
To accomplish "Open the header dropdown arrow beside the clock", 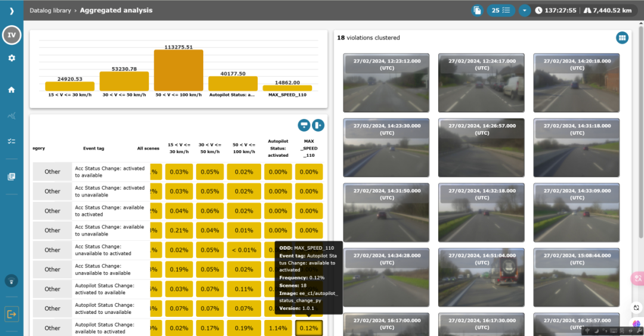I will pos(525,11).
